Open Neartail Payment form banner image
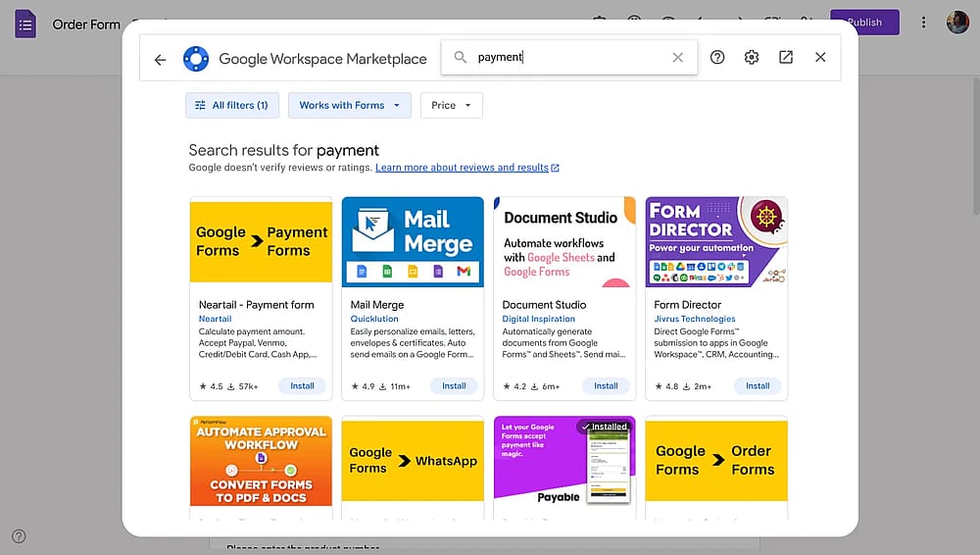The width and height of the screenshot is (980, 555). point(261,241)
